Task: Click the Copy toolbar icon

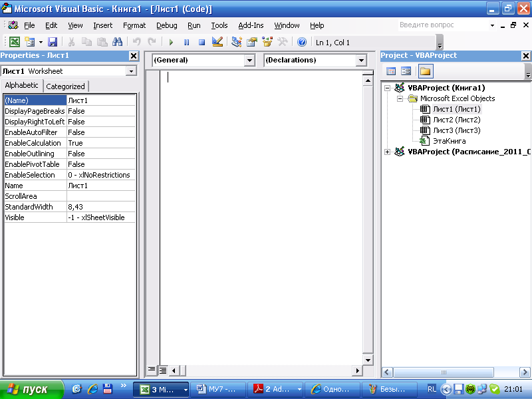Action: pyautogui.click(x=87, y=42)
